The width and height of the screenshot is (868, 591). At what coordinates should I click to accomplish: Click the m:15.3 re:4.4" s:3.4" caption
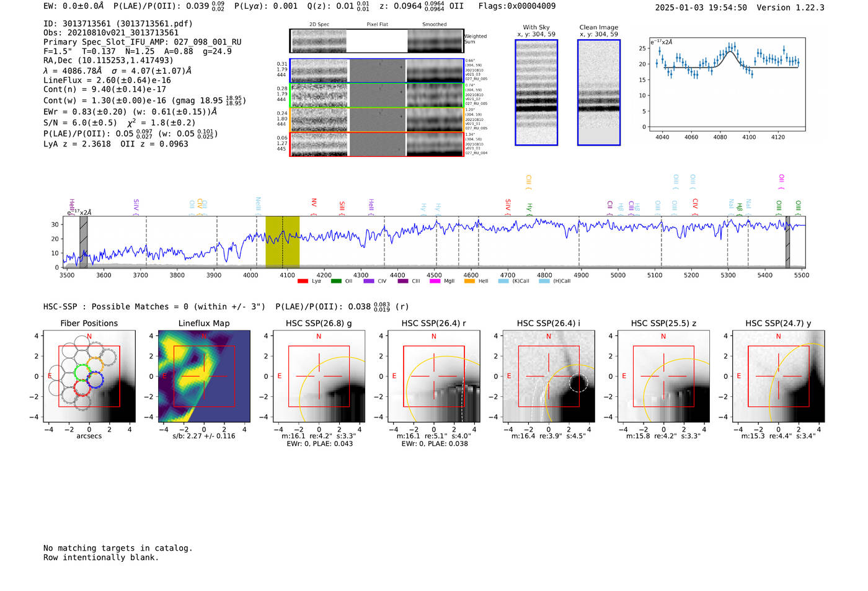point(779,436)
